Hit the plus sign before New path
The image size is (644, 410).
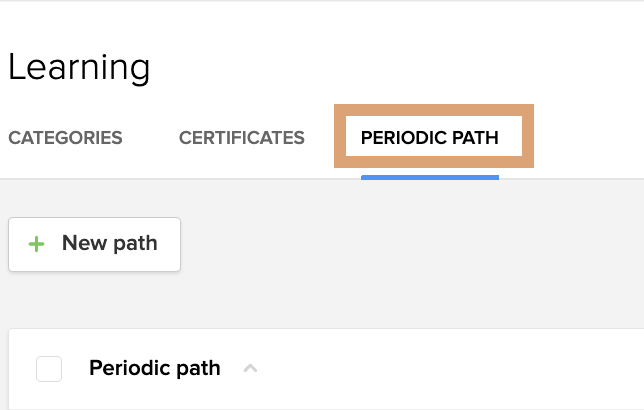[x=37, y=244]
